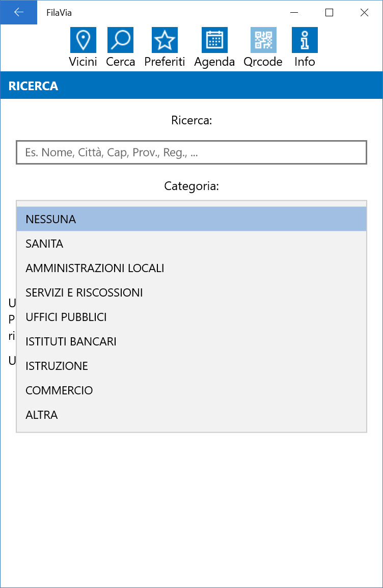Choose SANITA category option
This screenshot has width=383, height=588.
(x=191, y=244)
